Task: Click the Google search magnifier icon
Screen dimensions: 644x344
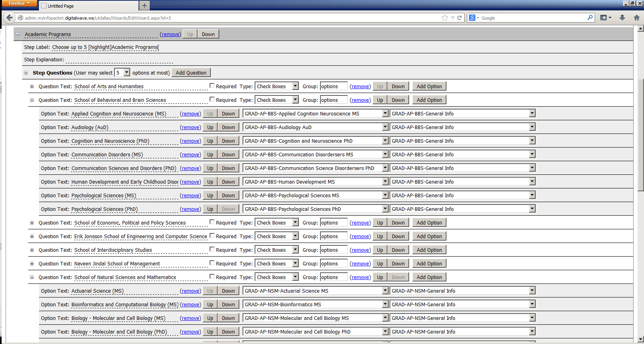Action: click(590, 18)
